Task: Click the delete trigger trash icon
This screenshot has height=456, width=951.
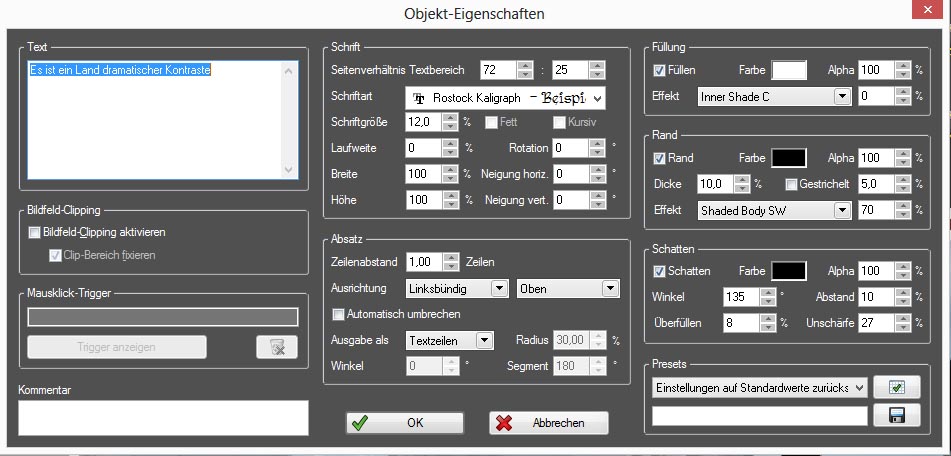Action: coord(277,347)
